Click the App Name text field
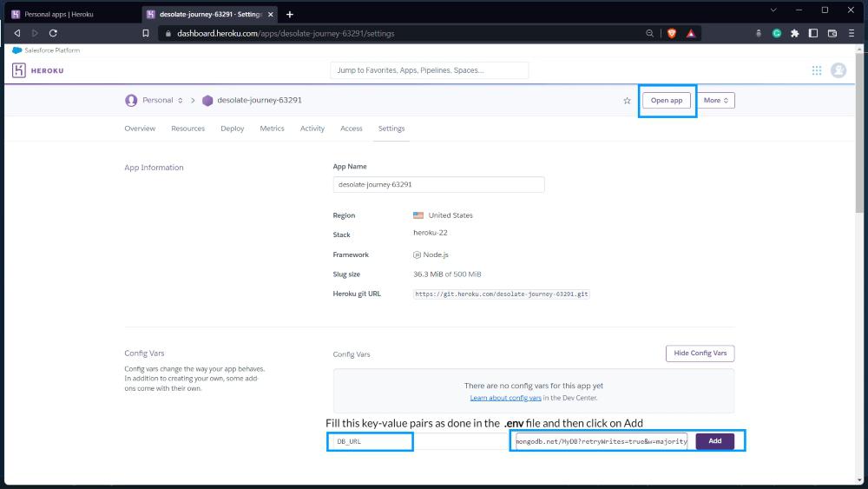This screenshot has height=489, width=868. [438, 184]
